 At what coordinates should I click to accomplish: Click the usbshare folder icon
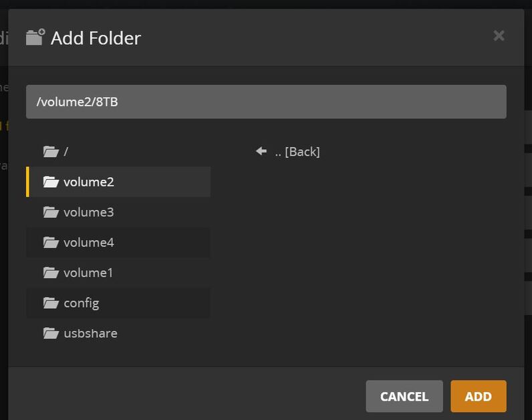51,333
